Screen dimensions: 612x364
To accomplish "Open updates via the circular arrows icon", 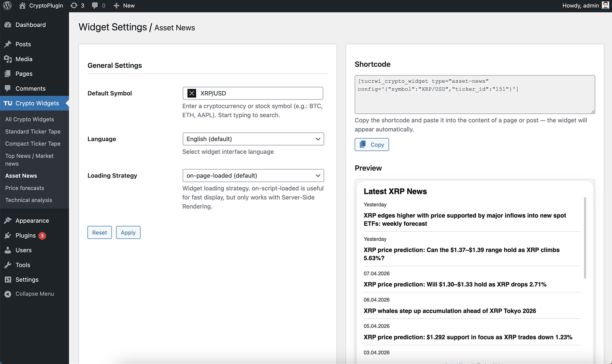I will pos(74,6).
